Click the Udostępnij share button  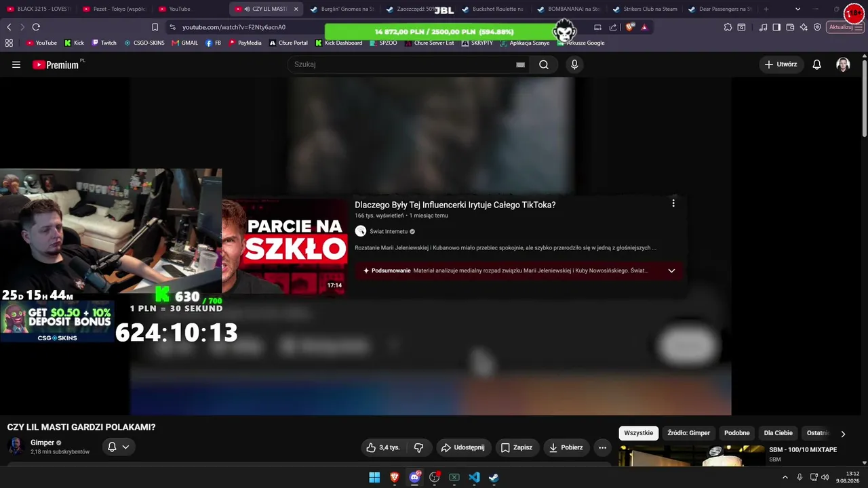[x=462, y=447]
